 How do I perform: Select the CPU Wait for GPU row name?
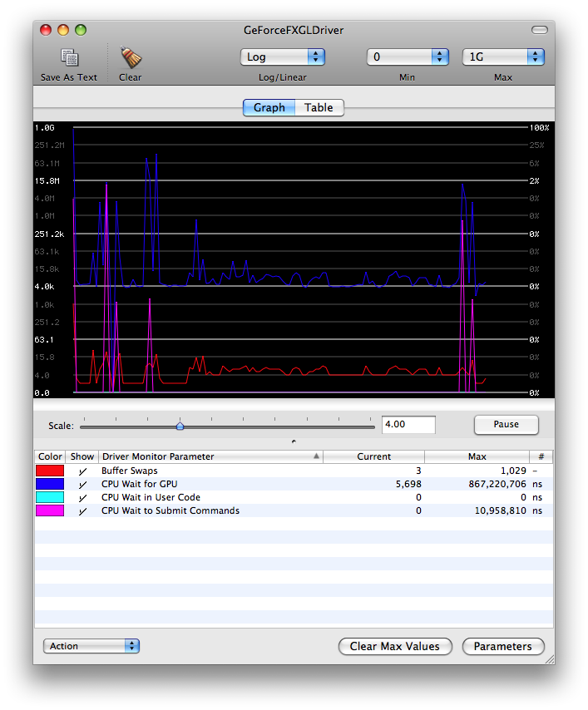coord(140,484)
